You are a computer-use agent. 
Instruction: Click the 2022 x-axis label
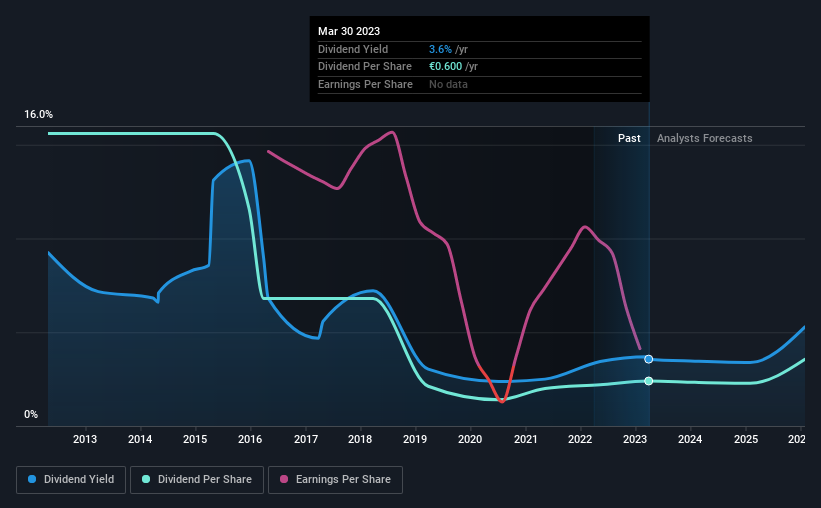point(580,439)
